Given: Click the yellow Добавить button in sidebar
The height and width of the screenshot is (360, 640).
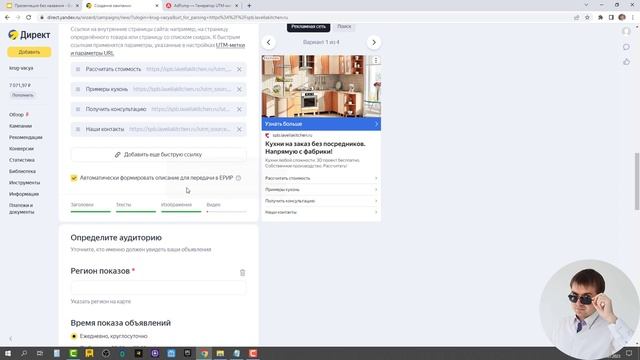Looking at the screenshot, I should [x=29, y=52].
